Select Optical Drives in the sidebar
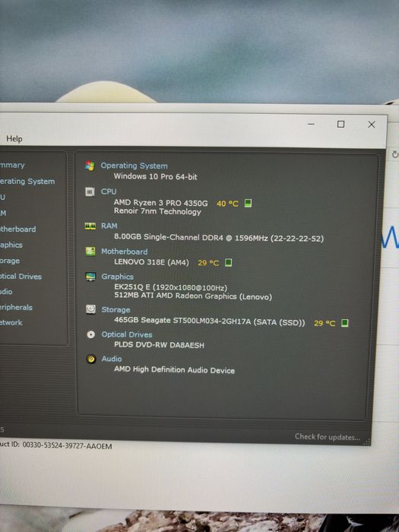 click(21, 277)
